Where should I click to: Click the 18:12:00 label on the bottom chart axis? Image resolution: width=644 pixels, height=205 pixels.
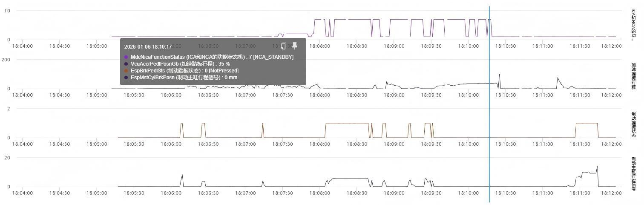click(612, 193)
